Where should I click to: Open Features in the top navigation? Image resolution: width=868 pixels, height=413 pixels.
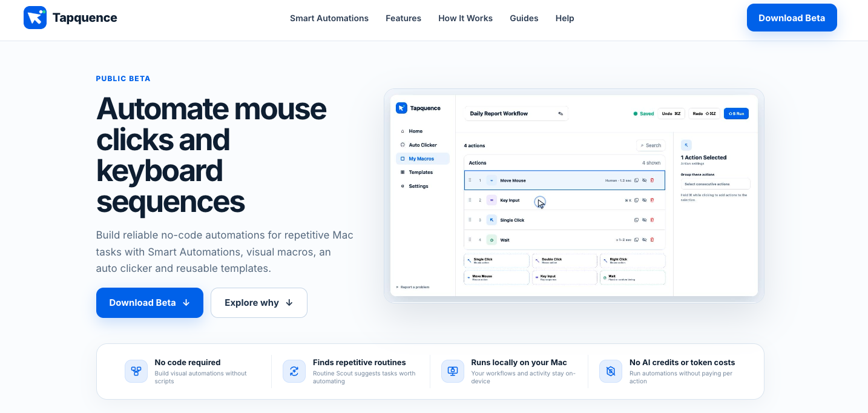403,18
